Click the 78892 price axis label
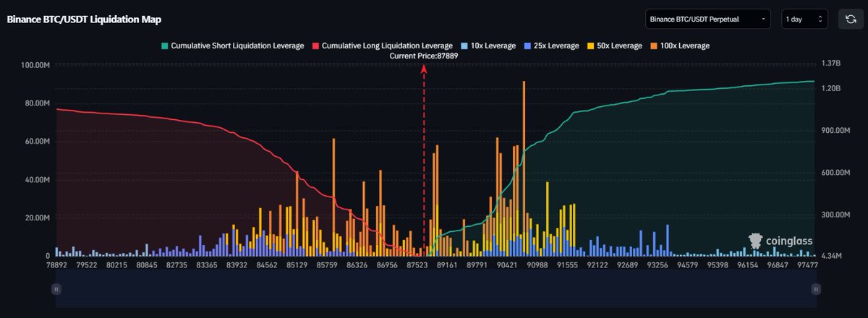 (56, 266)
